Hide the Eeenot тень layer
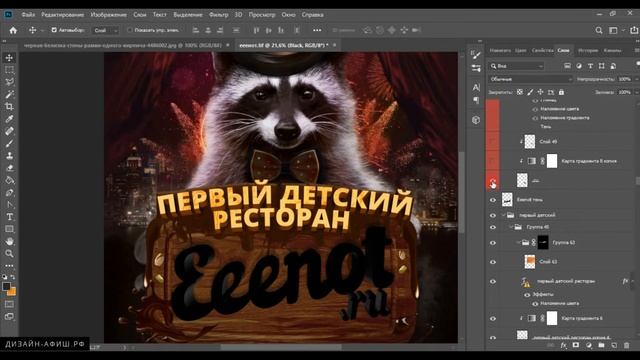The width and height of the screenshot is (640, 360). click(x=493, y=200)
